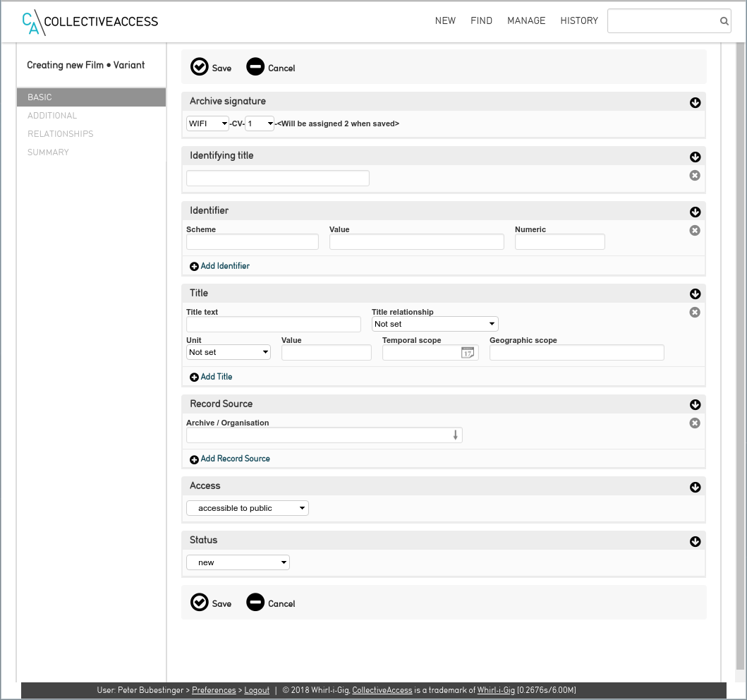The image size is (747, 700).
Task: Click the Identifying title text field
Action: pos(278,179)
